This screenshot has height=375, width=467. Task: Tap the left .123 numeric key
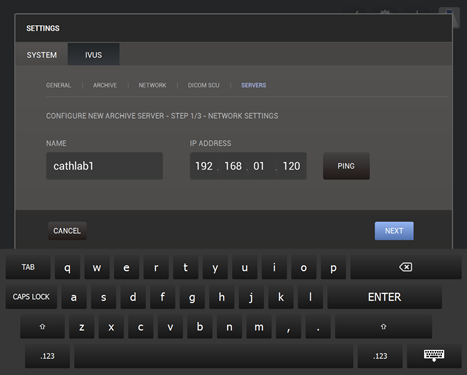[x=47, y=356]
